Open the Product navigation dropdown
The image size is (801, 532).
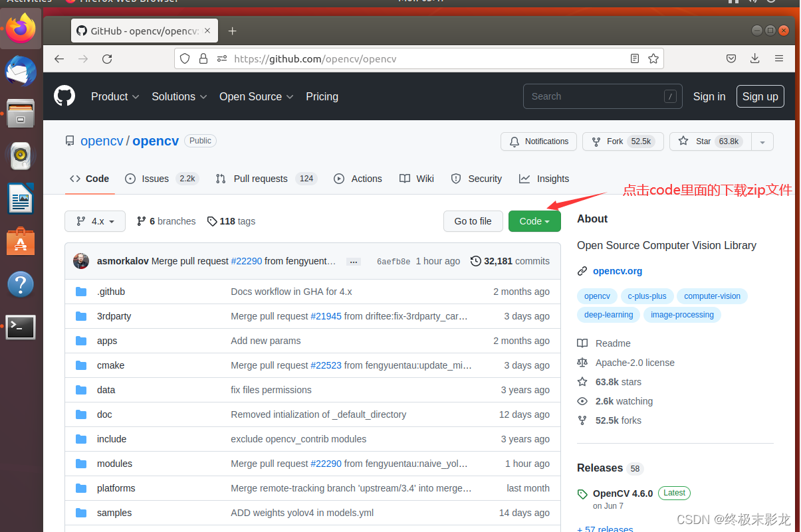click(115, 96)
